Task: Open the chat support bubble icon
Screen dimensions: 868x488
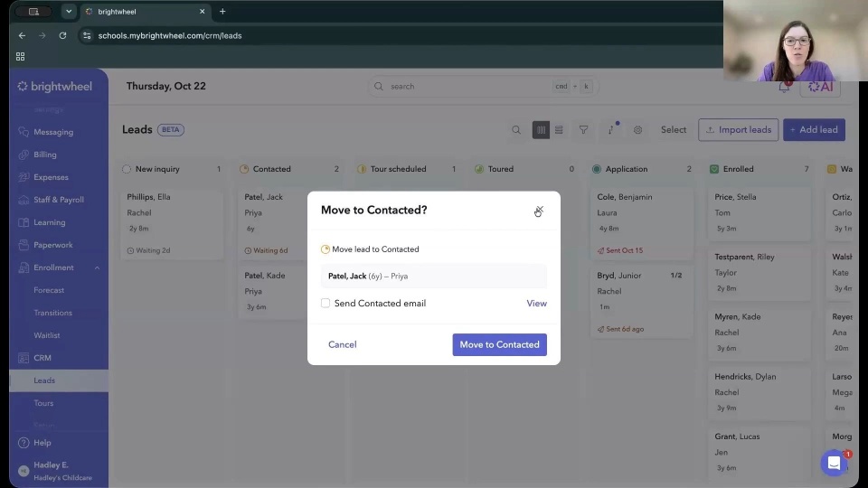Action: 834,463
